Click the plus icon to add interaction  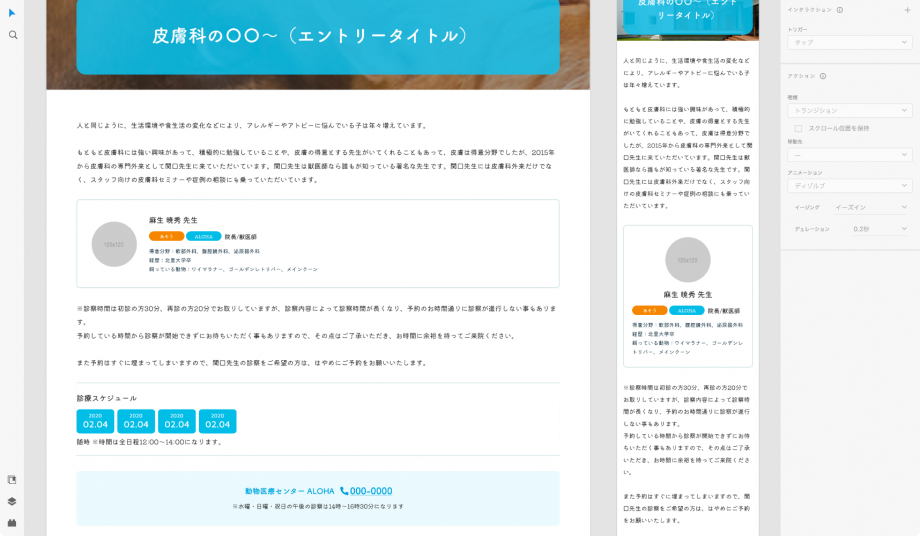tap(907, 10)
